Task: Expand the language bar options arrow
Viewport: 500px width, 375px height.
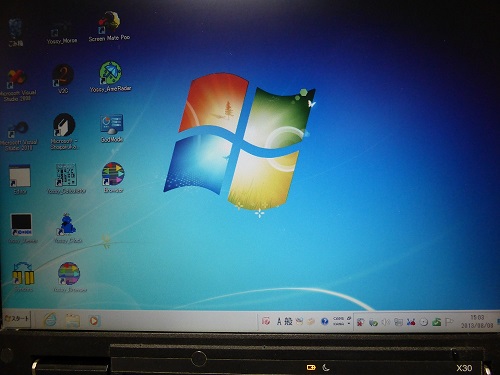Action: (349, 323)
